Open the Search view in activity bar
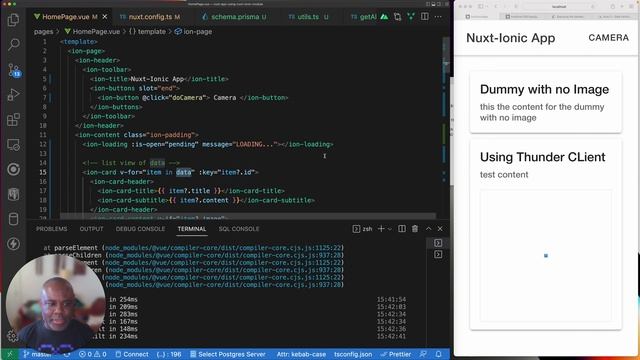This screenshot has width=640, height=360. tap(13, 44)
